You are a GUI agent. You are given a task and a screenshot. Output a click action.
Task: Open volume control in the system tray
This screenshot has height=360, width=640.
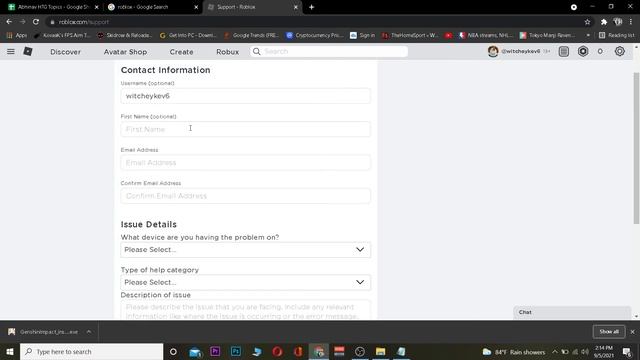[x=585, y=351]
